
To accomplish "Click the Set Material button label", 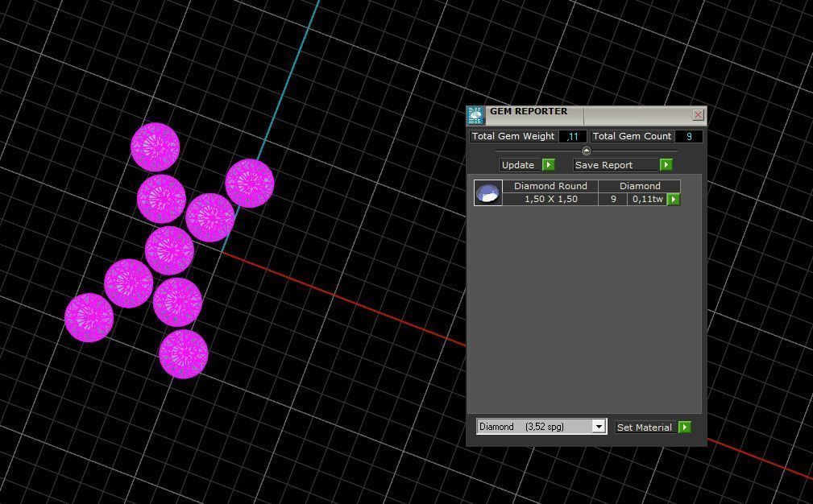I will 645,428.
